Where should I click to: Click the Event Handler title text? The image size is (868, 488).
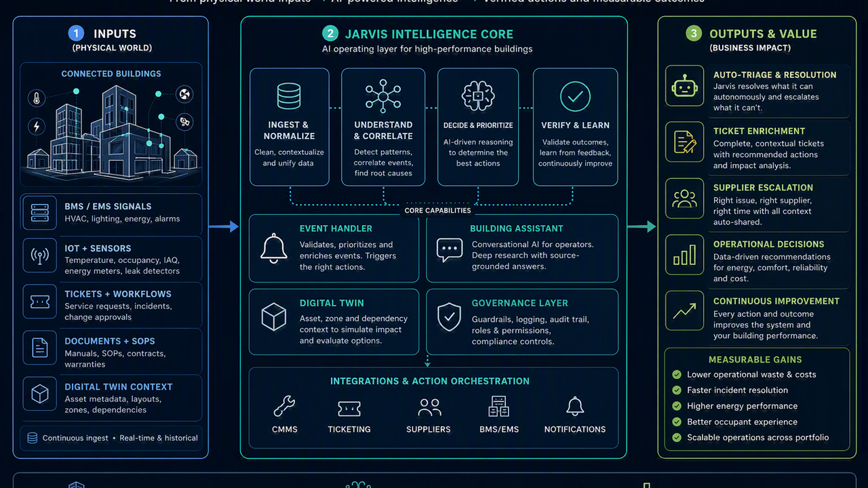[336, 229]
